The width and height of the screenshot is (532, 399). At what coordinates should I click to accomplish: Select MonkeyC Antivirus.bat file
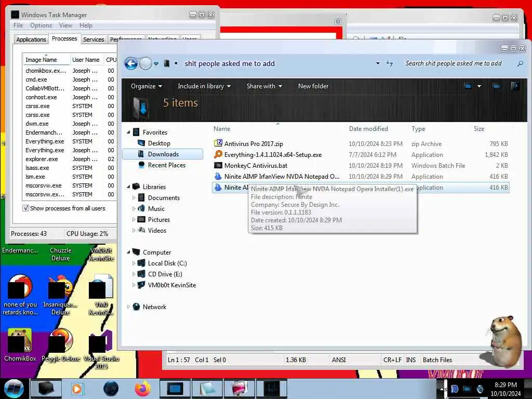point(256,166)
